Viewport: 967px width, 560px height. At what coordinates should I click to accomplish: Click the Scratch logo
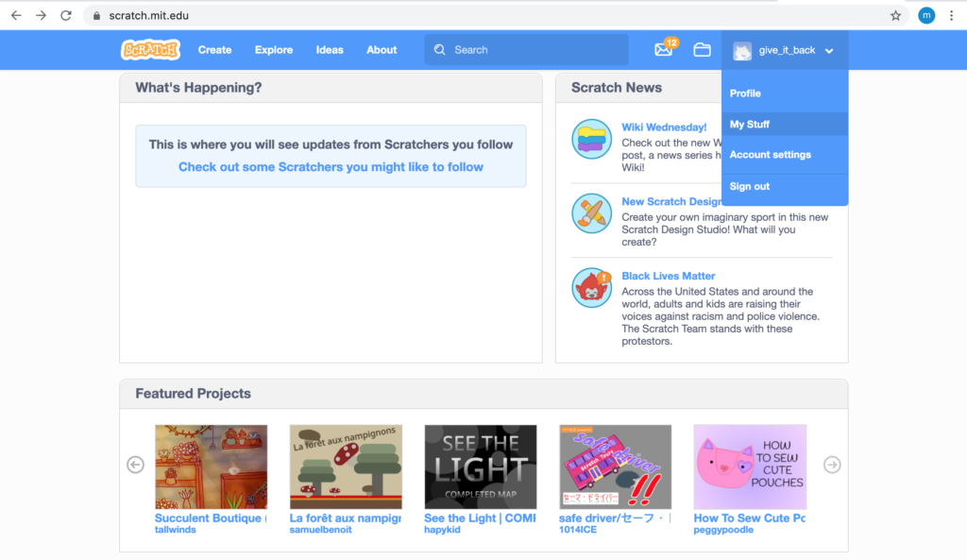[x=150, y=50]
